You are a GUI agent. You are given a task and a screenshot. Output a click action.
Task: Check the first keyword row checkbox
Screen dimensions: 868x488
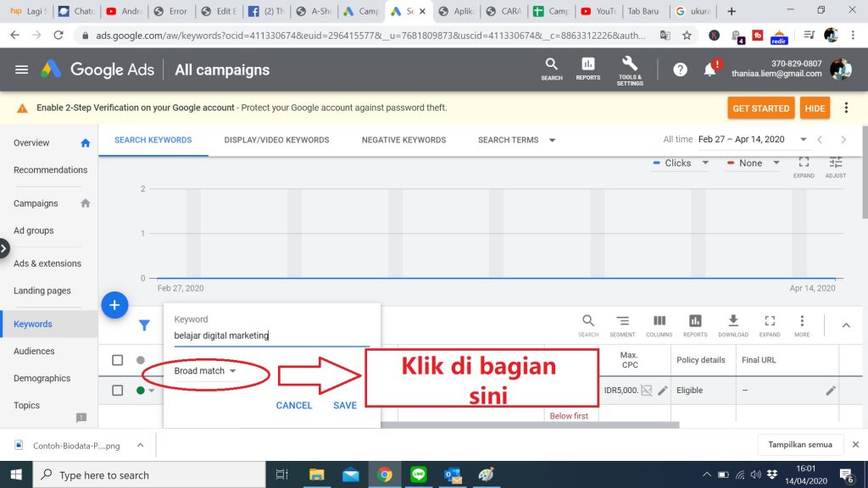pyautogui.click(x=118, y=391)
